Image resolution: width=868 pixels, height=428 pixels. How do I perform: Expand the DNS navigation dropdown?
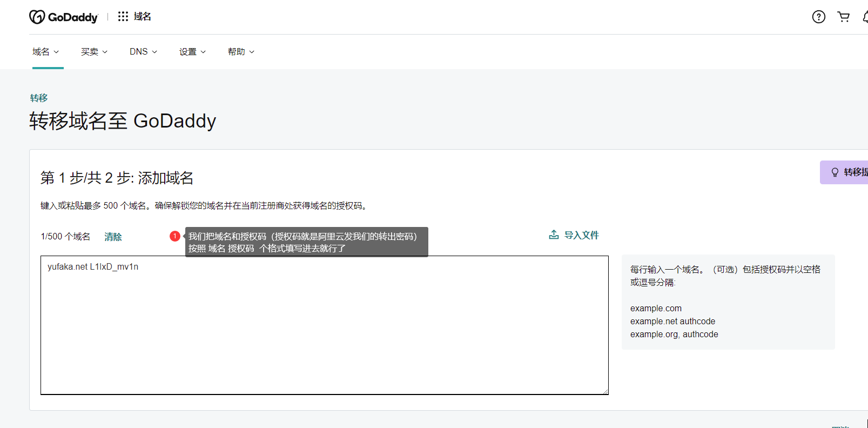[144, 52]
